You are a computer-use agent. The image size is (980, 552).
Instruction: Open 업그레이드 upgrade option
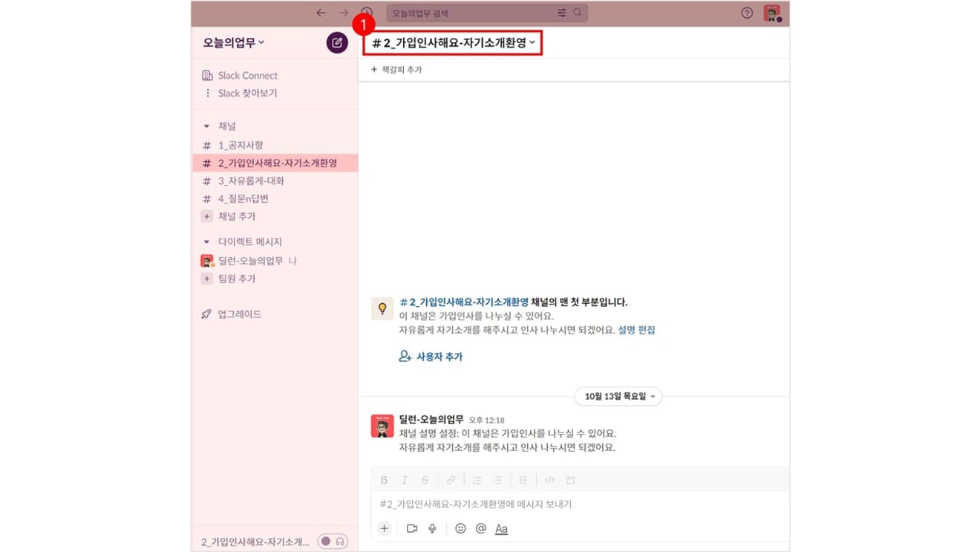tap(232, 314)
